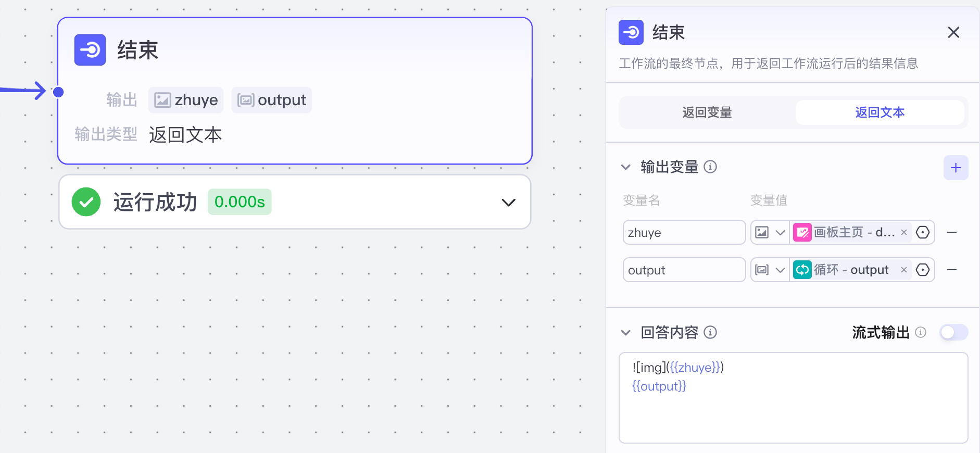Select the 返回文本 tab

coord(879,112)
